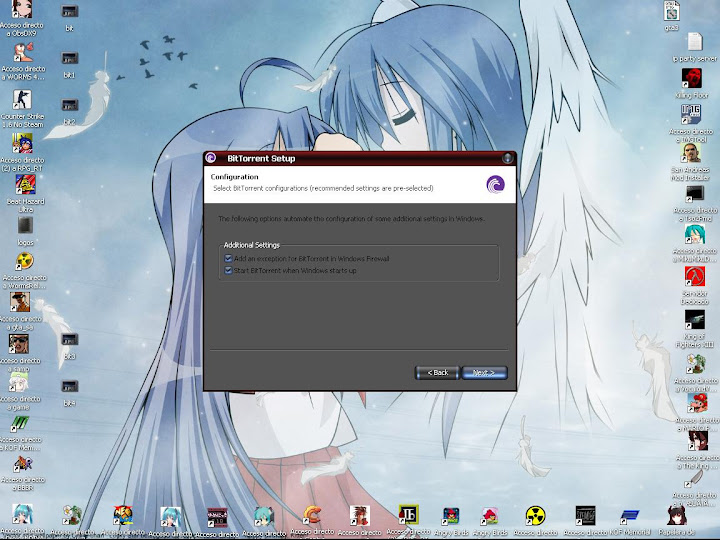The width and height of the screenshot is (720, 540).
Task: Select the ObsDX9 shortcut icon
Action: coord(22,9)
